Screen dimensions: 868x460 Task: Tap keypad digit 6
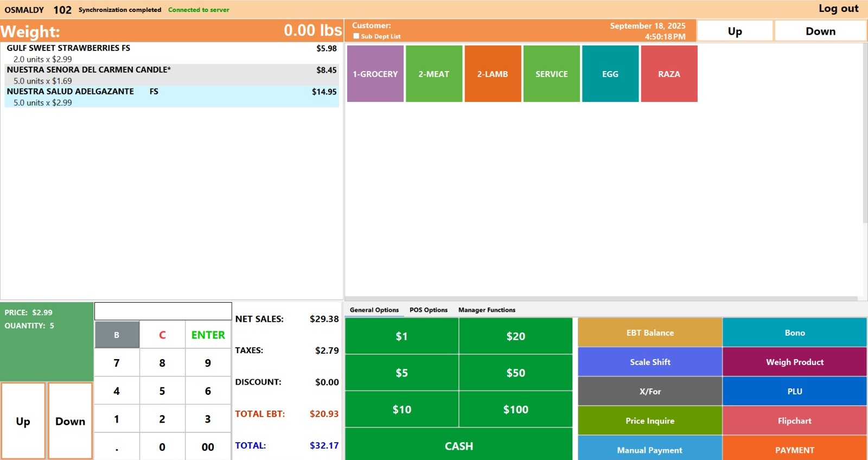point(208,391)
